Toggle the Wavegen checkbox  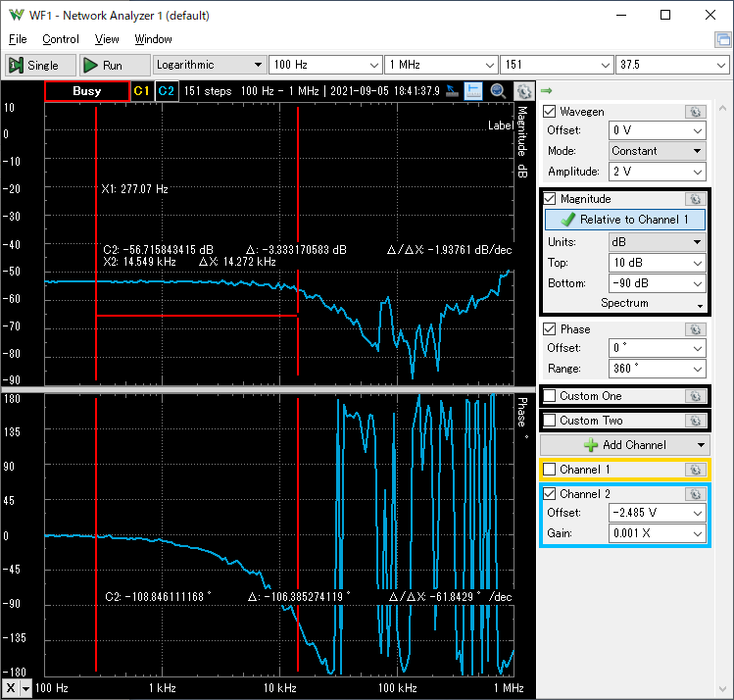(x=550, y=112)
